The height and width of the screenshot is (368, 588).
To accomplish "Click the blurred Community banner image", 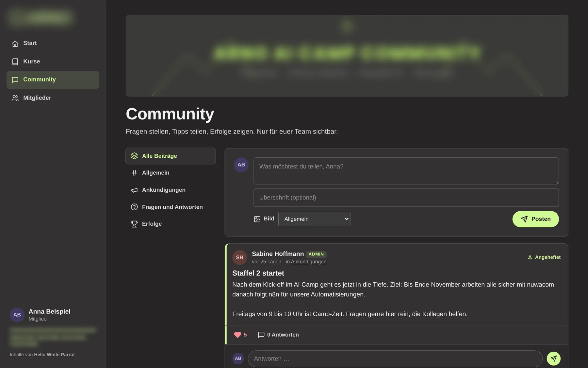I will click(x=347, y=56).
